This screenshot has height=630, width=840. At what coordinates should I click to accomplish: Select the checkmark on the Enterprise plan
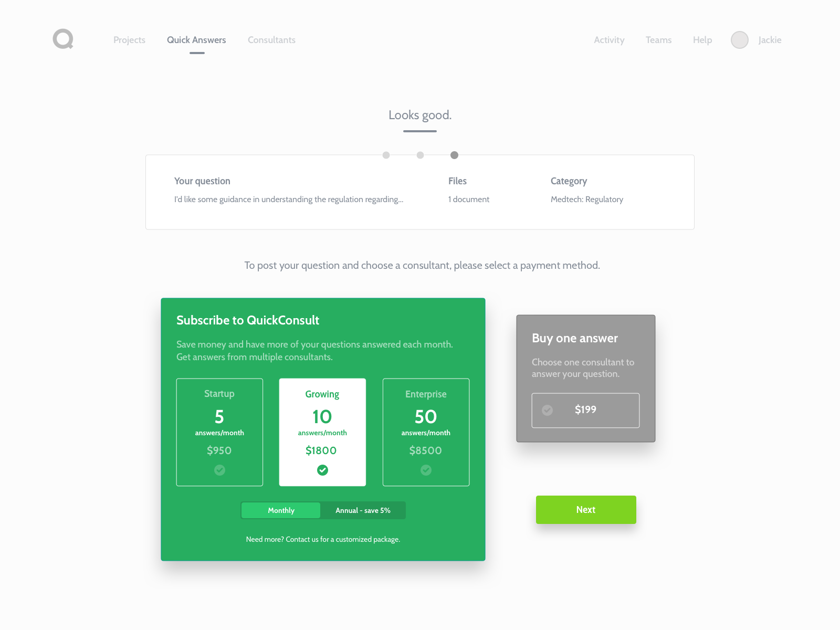(x=426, y=471)
